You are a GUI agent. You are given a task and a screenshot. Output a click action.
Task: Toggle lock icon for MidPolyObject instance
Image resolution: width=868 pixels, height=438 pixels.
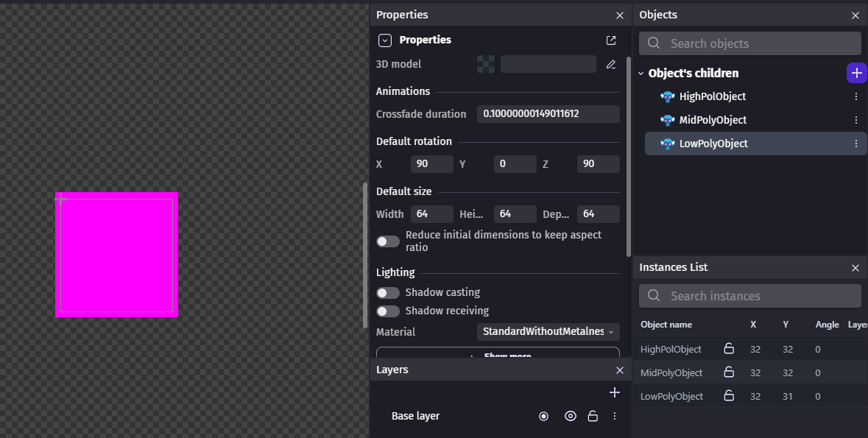[729, 372]
